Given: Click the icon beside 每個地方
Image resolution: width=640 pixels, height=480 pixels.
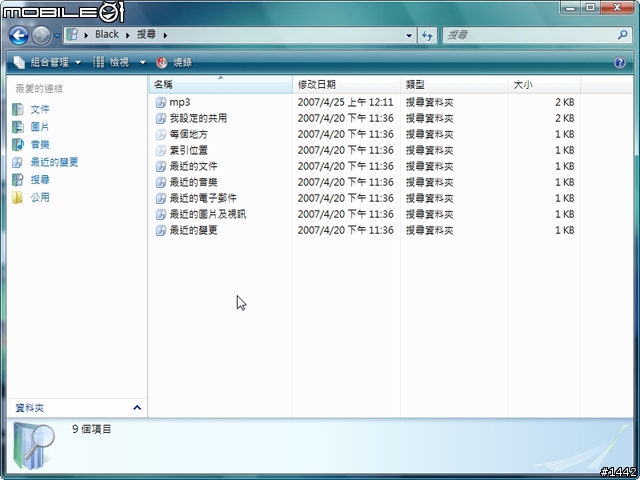Looking at the screenshot, I should (x=161, y=134).
